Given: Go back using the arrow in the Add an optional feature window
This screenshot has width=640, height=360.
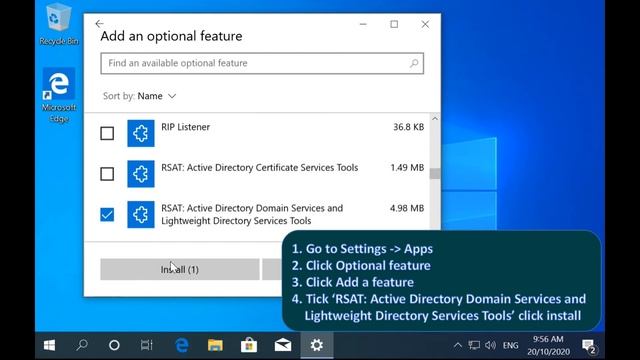Looking at the screenshot, I should (99, 24).
